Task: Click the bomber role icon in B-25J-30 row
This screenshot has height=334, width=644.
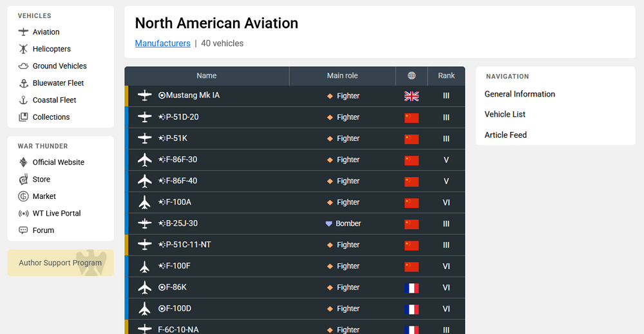Action: click(328, 223)
